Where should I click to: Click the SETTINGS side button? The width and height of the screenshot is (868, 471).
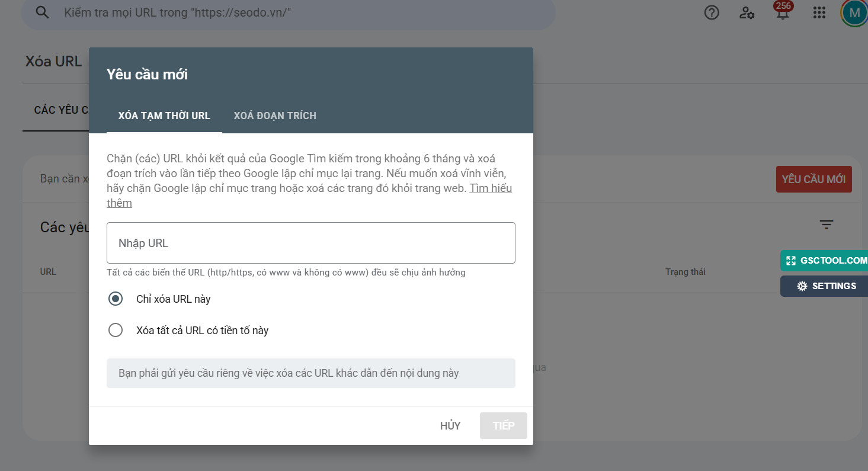(824, 286)
